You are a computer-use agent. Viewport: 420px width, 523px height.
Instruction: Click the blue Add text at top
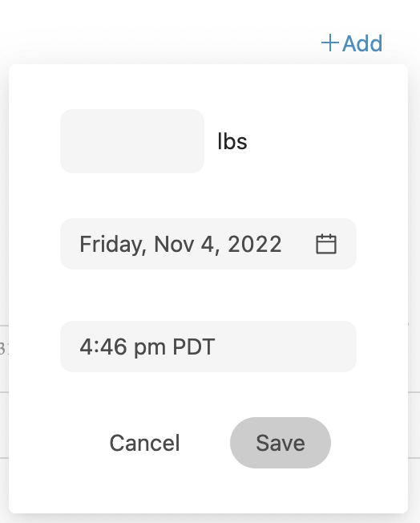(362, 43)
